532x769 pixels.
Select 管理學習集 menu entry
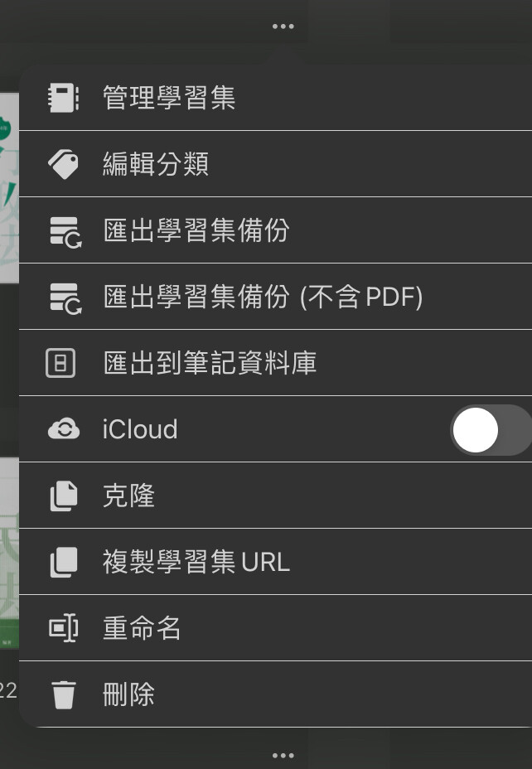pos(169,98)
